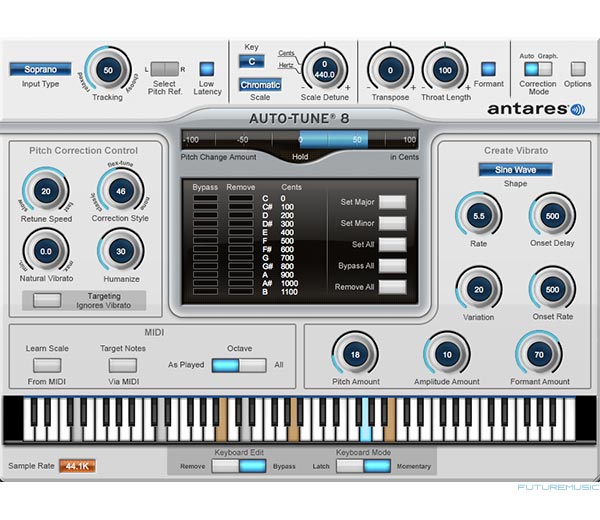Image resolution: width=600 pixels, height=520 pixels.
Task: Toggle the Remove box for note C
Action: (x=241, y=198)
